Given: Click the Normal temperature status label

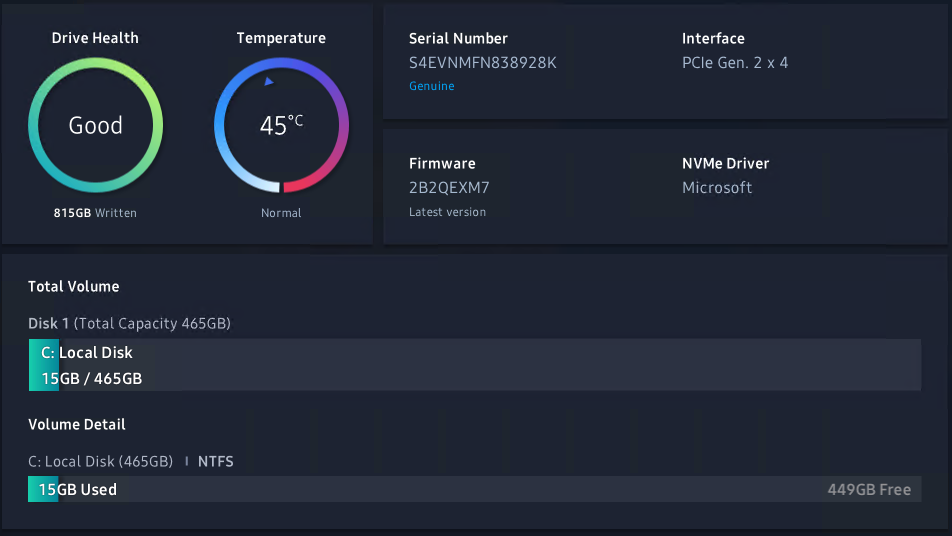Looking at the screenshot, I should (281, 213).
